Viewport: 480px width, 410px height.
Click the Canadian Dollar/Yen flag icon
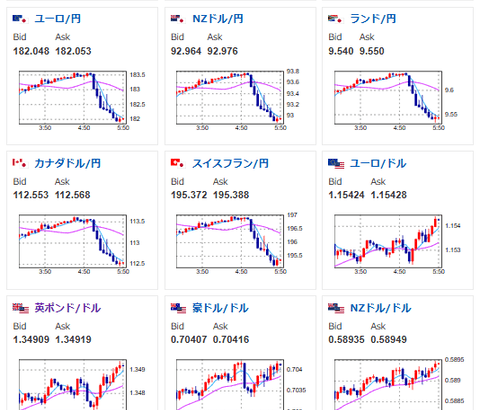(20, 163)
